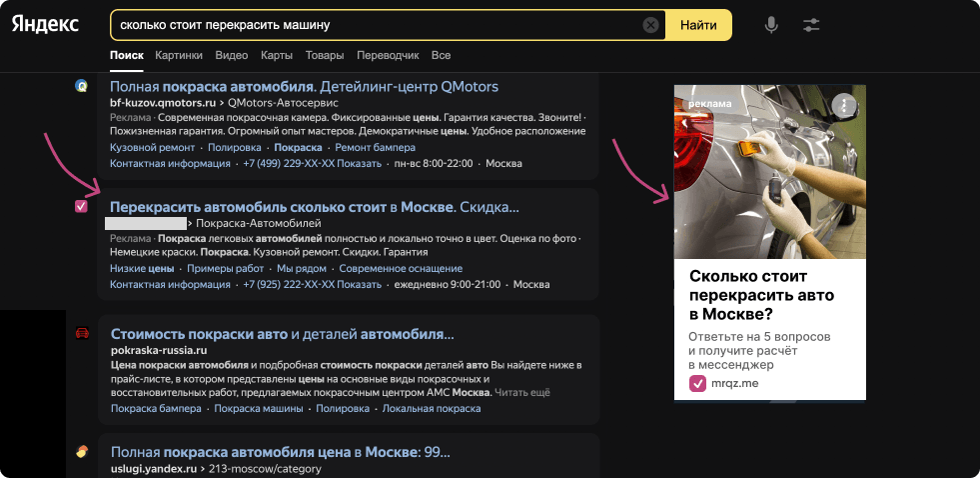980x478 pixels.
Task: Click the Покраска-Автомобилей breadcrumb
Action: click(x=258, y=223)
